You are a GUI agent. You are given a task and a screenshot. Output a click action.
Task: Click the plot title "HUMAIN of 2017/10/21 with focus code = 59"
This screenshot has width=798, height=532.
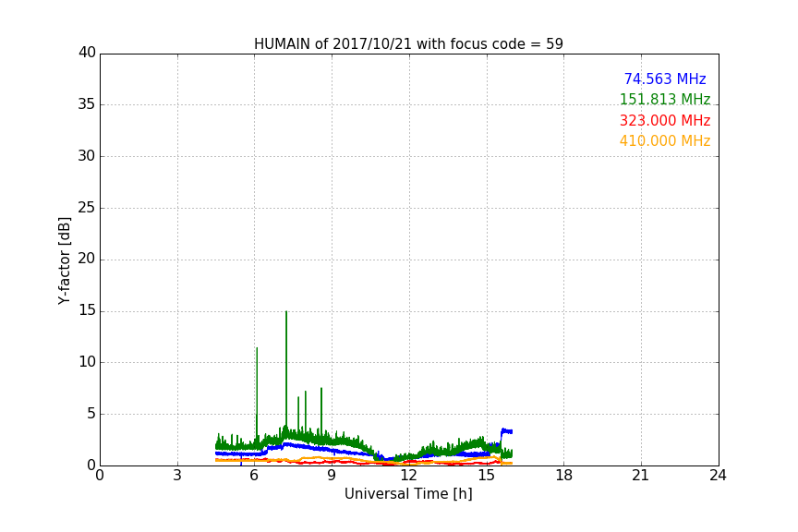(x=408, y=43)
